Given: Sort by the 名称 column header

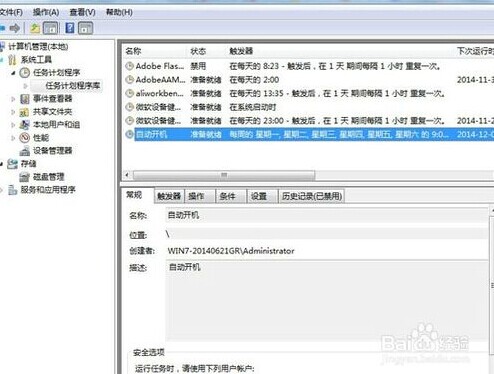Looking at the screenshot, I should [x=154, y=51].
